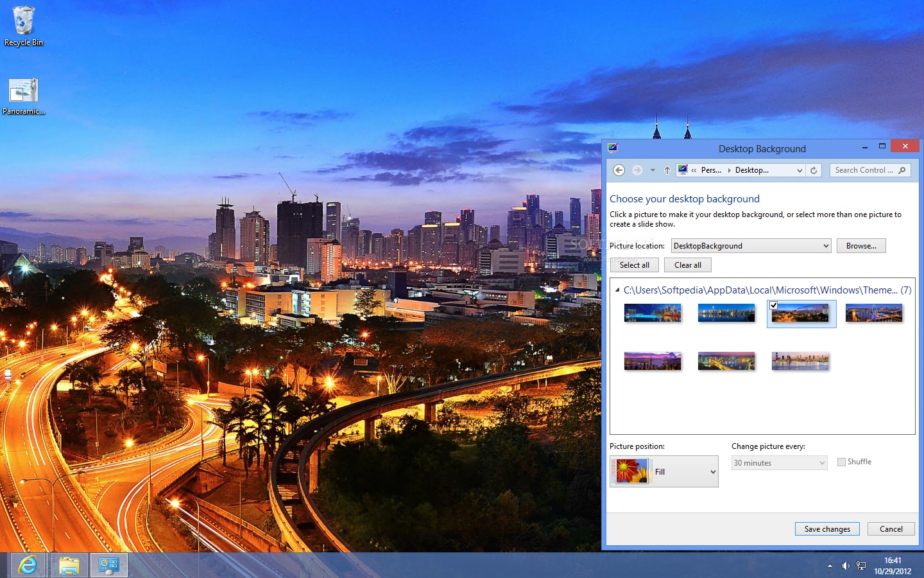Click the network icon in the system tray
The width and height of the screenshot is (924, 578).
861,566
